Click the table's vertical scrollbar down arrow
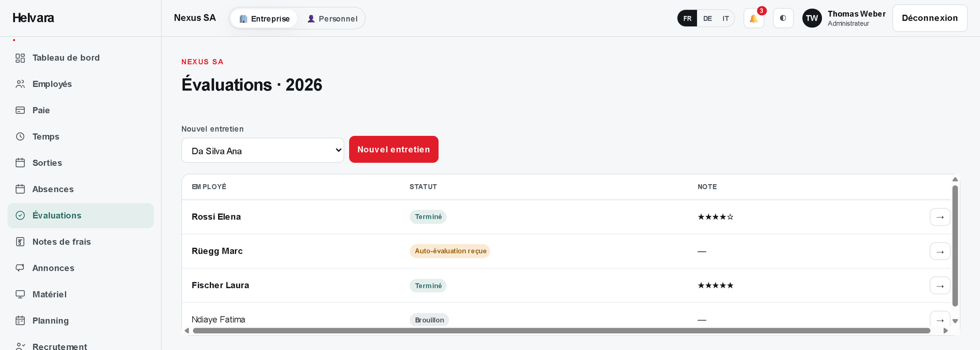Screen dimensions: 980x350 point(955,322)
